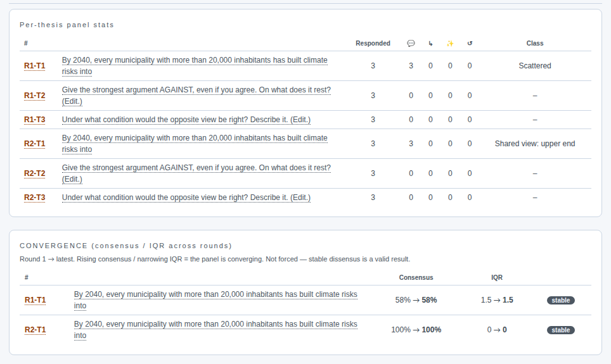Viewport: 611px width, 364px height.
Task: Click the comment count 3 in R2-T1 row
Action: pyautogui.click(x=411, y=144)
